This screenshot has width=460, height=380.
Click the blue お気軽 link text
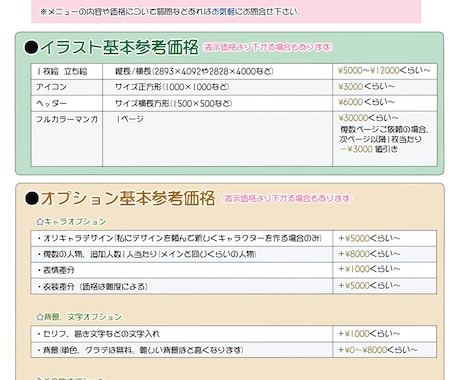(223, 12)
